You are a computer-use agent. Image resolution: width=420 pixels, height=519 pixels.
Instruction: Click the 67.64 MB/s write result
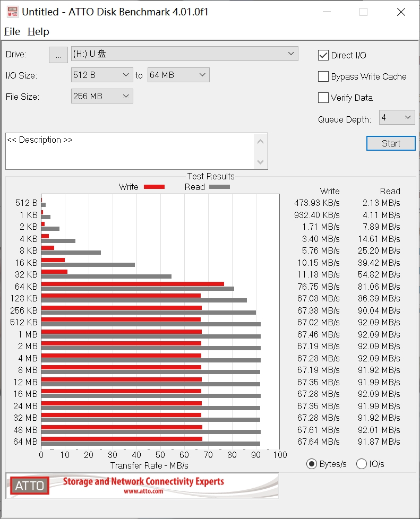tap(318, 442)
